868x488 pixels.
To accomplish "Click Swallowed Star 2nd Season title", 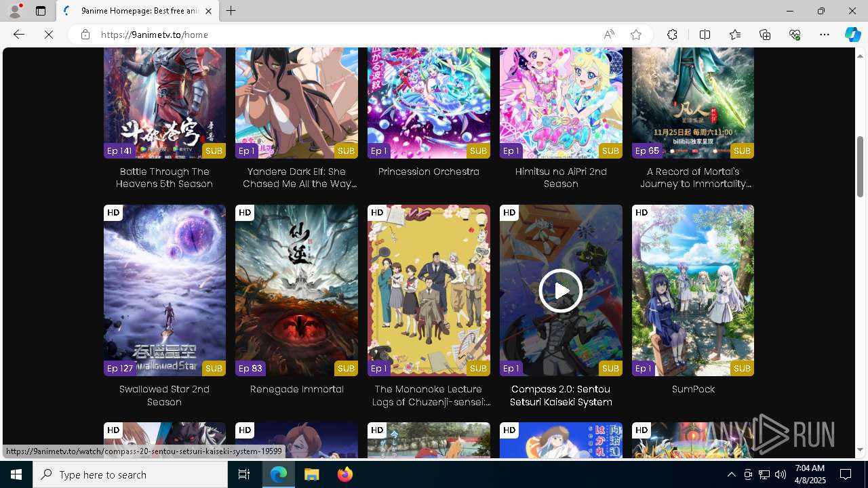I will (165, 395).
